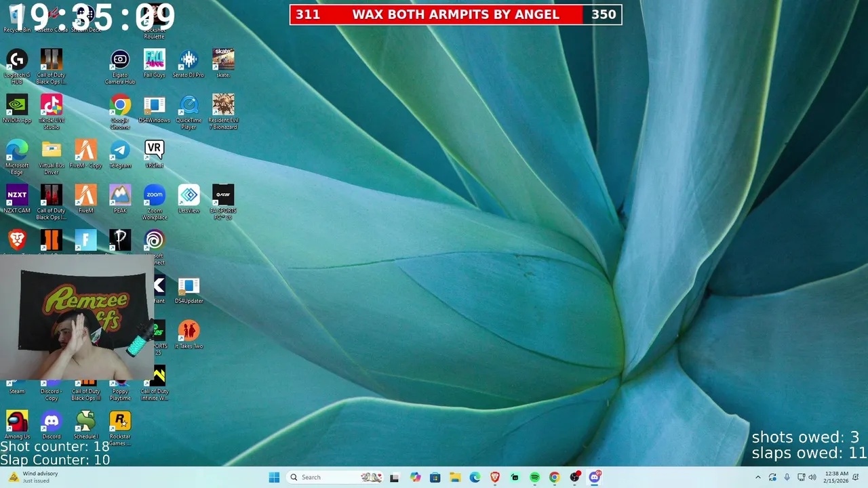The width and height of the screenshot is (868, 488).
Task: Open NZXT CAM desktop icon
Action: (17, 199)
